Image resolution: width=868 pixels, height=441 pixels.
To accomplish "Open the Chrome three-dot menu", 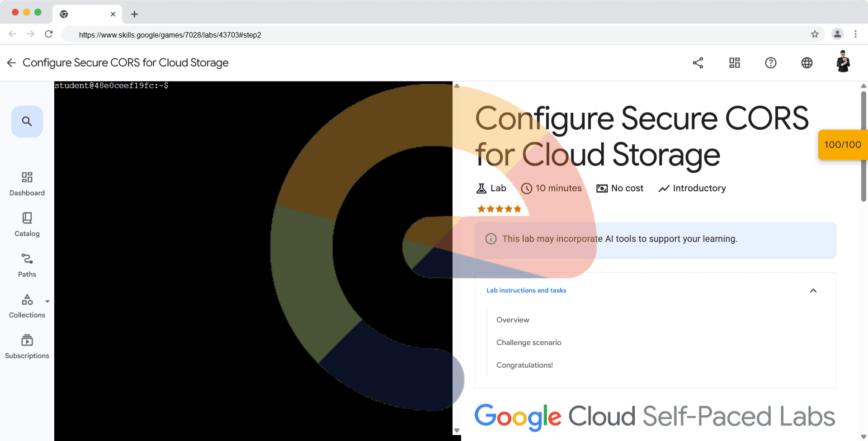I will click(855, 34).
